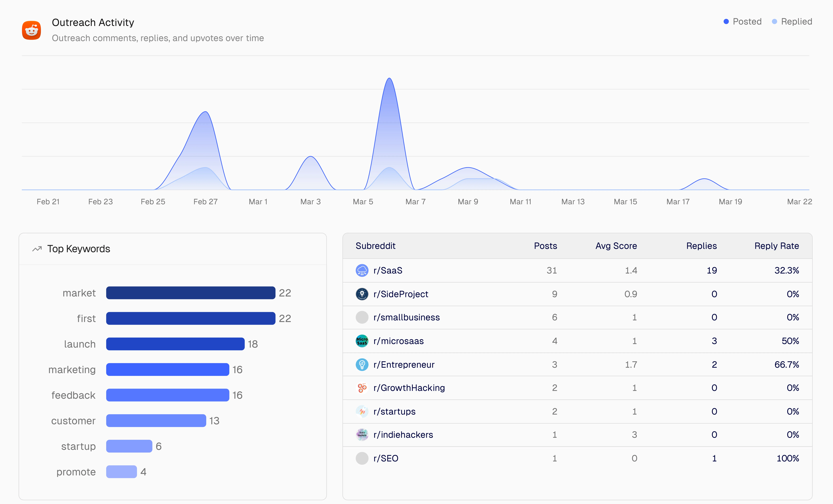Click the count 13 beside customer bar

pos(214,421)
